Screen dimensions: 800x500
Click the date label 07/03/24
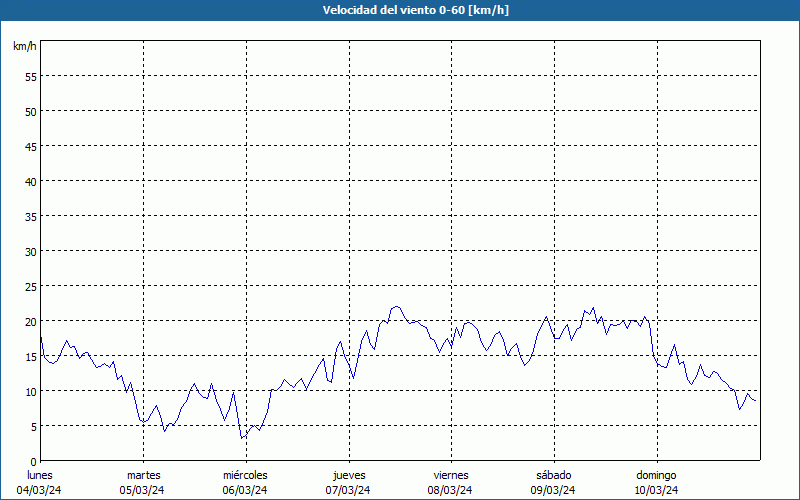click(347, 490)
